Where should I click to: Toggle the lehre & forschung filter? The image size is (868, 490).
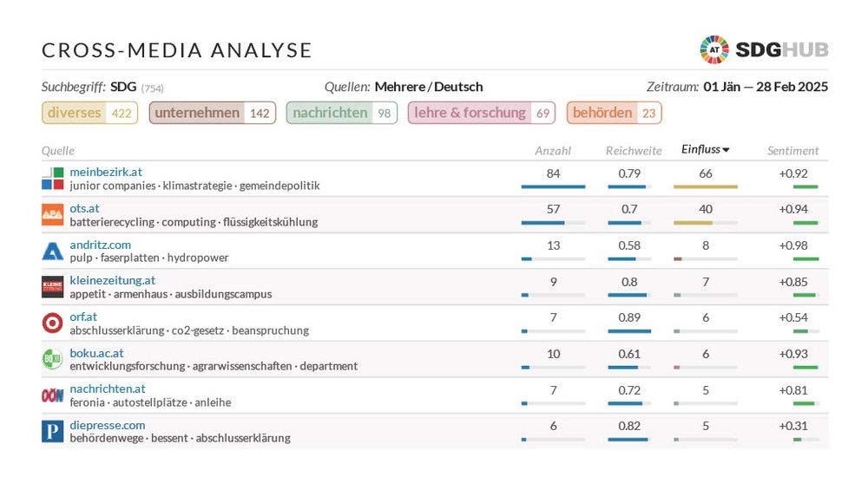(483, 113)
